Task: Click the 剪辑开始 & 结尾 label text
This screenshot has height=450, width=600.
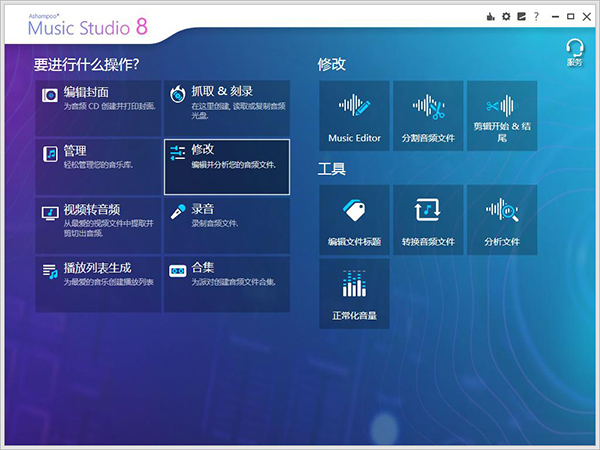Action: coord(502,132)
